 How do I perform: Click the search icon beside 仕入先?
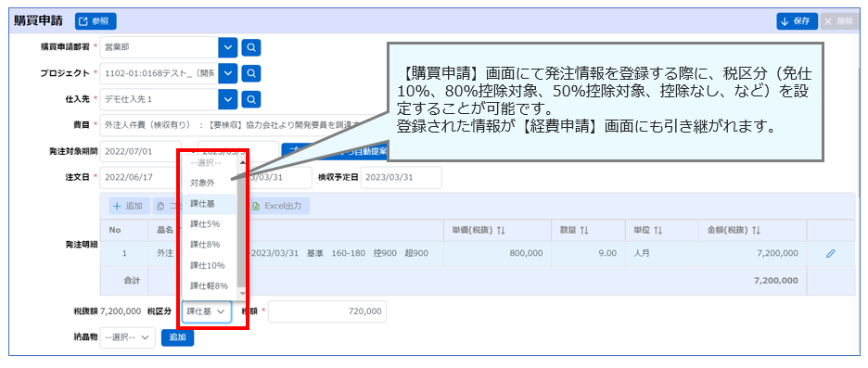point(250,99)
